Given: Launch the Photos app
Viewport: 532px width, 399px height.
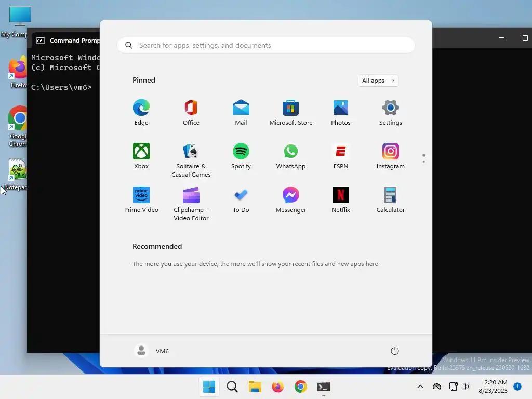Looking at the screenshot, I should click(341, 113).
